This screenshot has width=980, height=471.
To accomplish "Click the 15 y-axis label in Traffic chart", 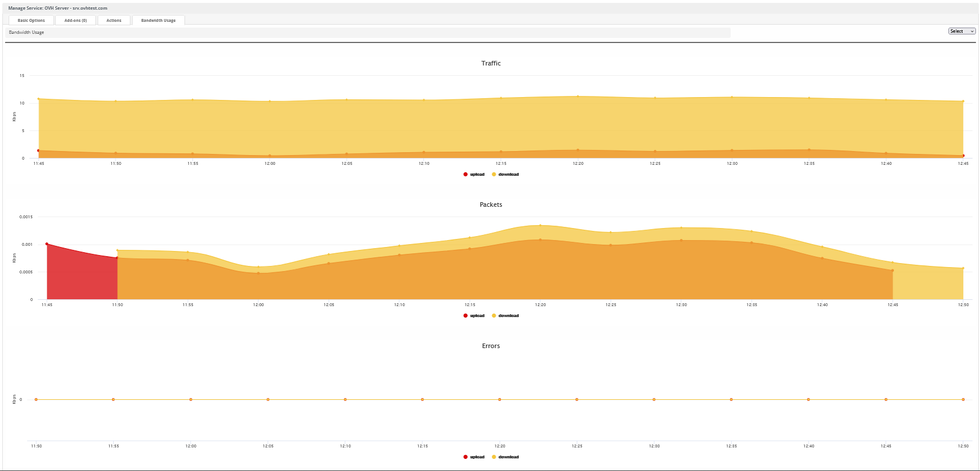I will (x=22, y=76).
